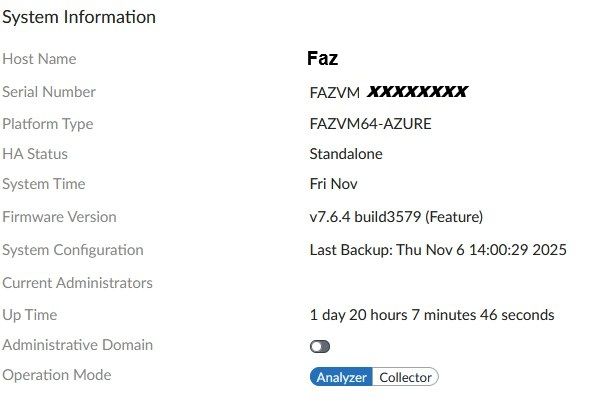Screen dimensions: 603x408
Task: Switch operation mode to Collector
Action: pyautogui.click(x=405, y=377)
